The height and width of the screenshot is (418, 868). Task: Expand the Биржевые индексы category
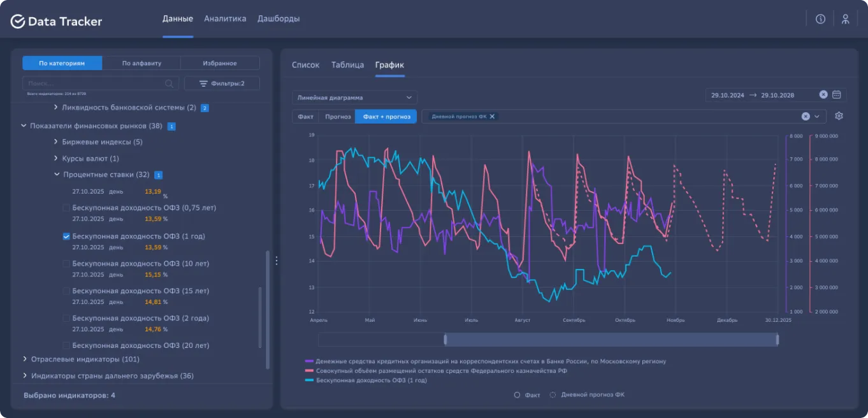(x=56, y=142)
